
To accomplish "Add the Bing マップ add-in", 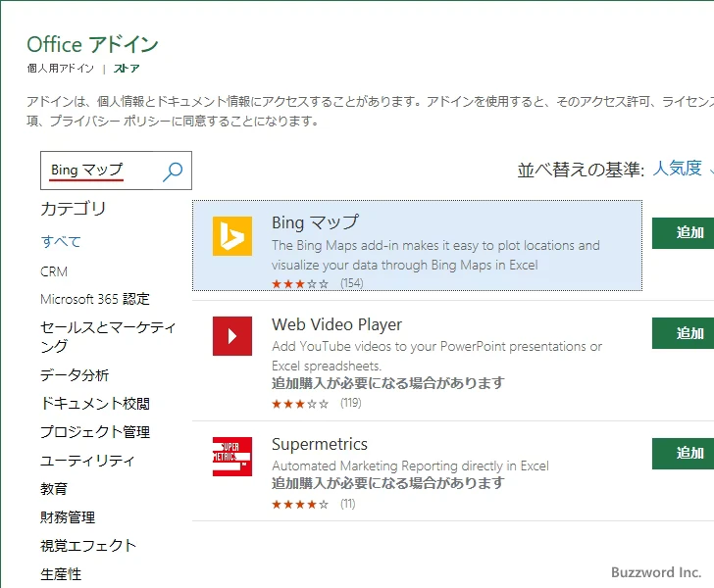I will click(x=683, y=233).
